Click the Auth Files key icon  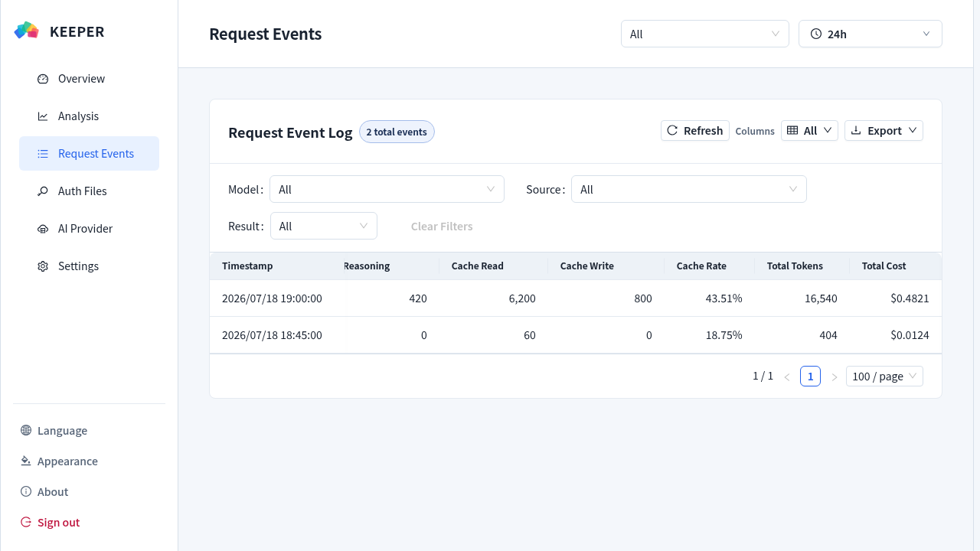(43, 191)
